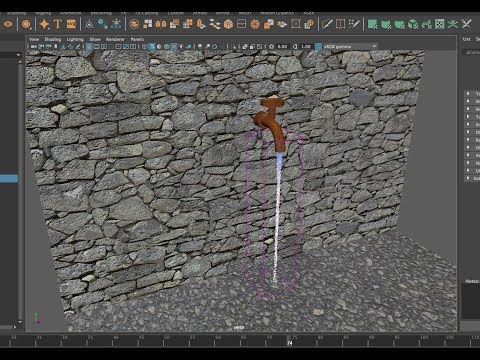Image resolution: width=480 pixels, height=360 pixels.
Task: Open the Lighting panel menu
Action: 75,39
